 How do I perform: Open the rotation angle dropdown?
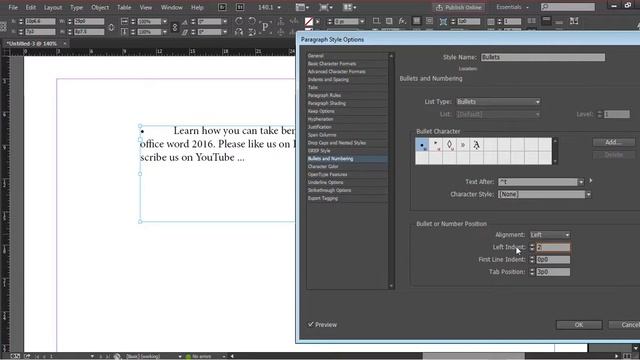225,21
